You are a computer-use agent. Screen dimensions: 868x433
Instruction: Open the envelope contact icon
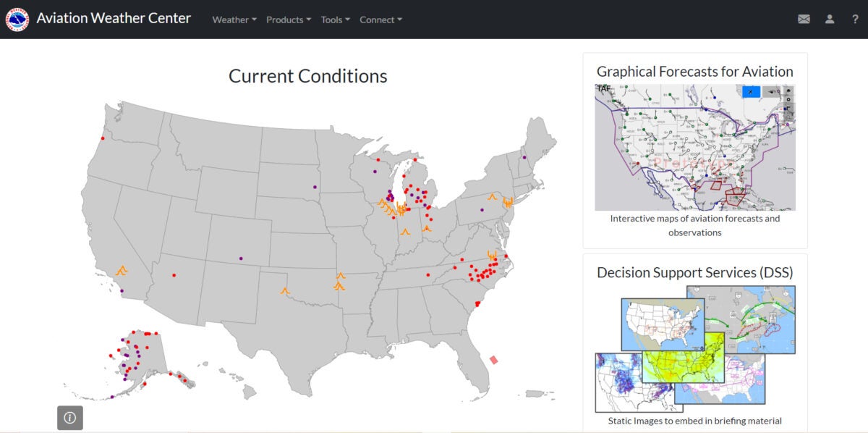pos(804,20)
